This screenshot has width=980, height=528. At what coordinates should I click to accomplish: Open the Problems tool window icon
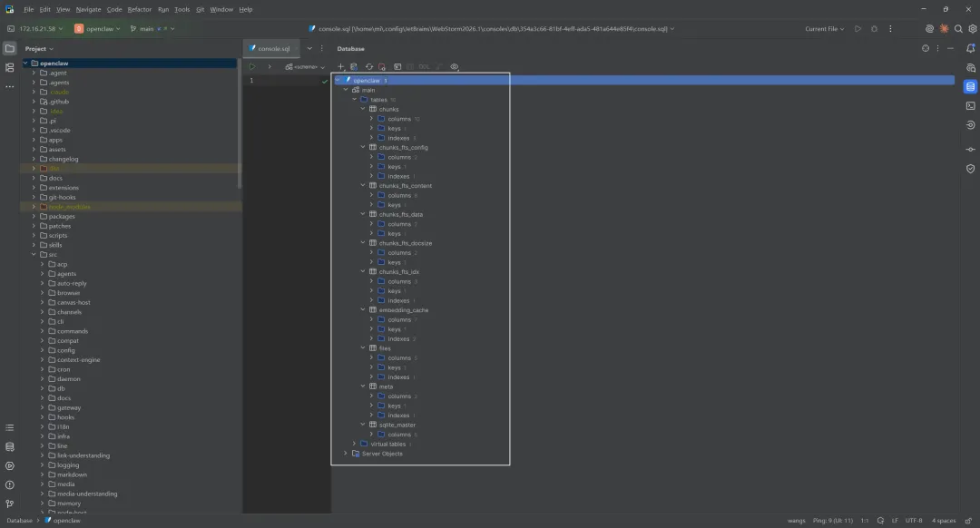pos(9,484)
